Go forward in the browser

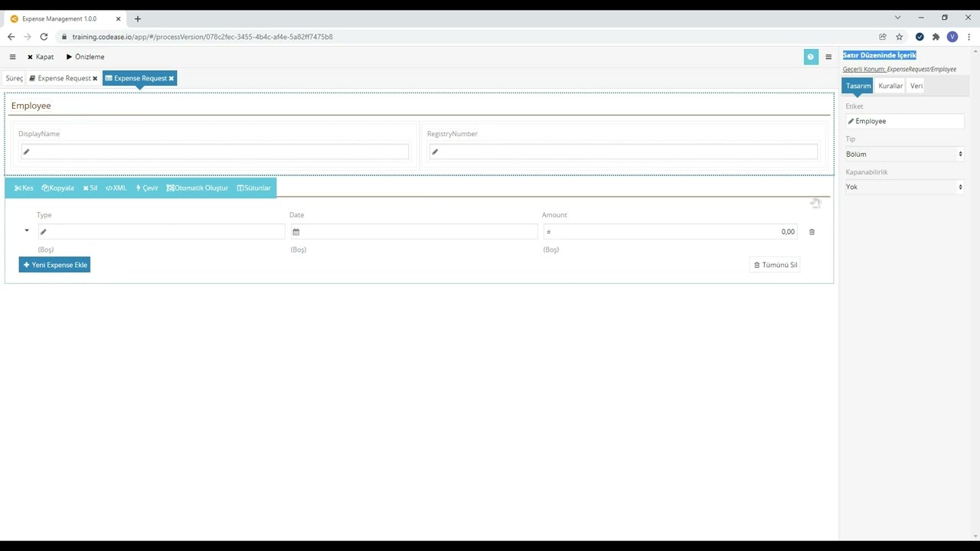[x=28, y=37]
